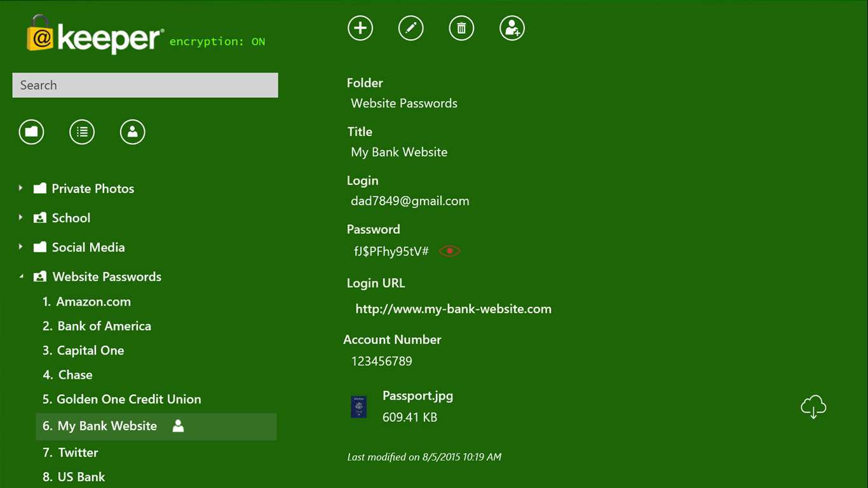This screenshot has width=868, height=488.
Task: Open the Passport.jpg thumbnail
Action: (x=359, y=407)
